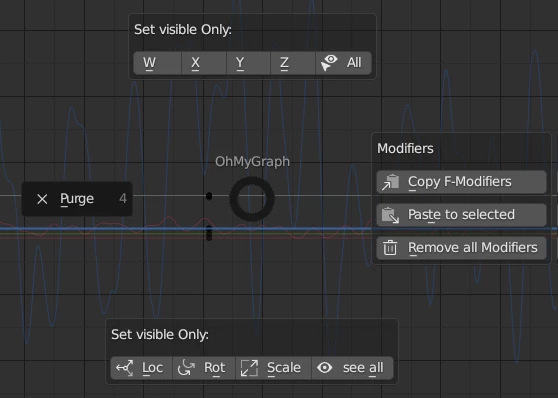Click the Purge pie menu entry
The height and width of the screenshot is (398, 558).
[77, 199]
